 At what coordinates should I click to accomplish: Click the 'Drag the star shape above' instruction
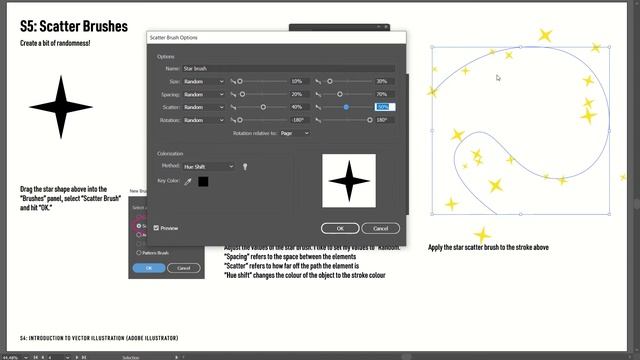(x=70, y=198)
